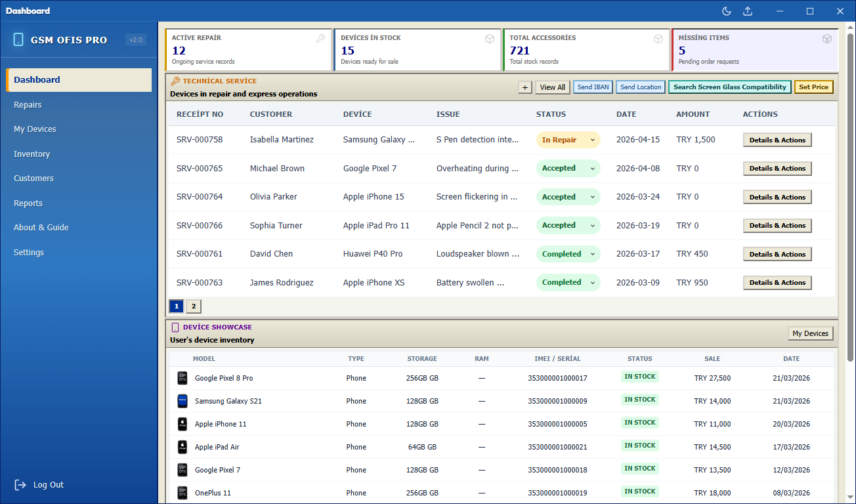Click the Apple iPhone 11 device thumbnail
The width and height of the screenshot is (856, 504).
click(182, 424)
